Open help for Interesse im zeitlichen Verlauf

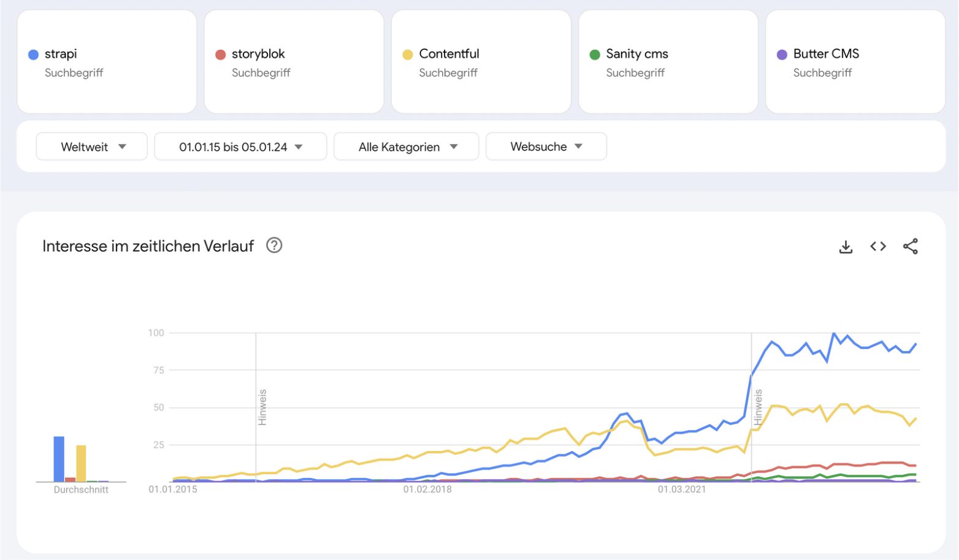(x=274, y=246)
